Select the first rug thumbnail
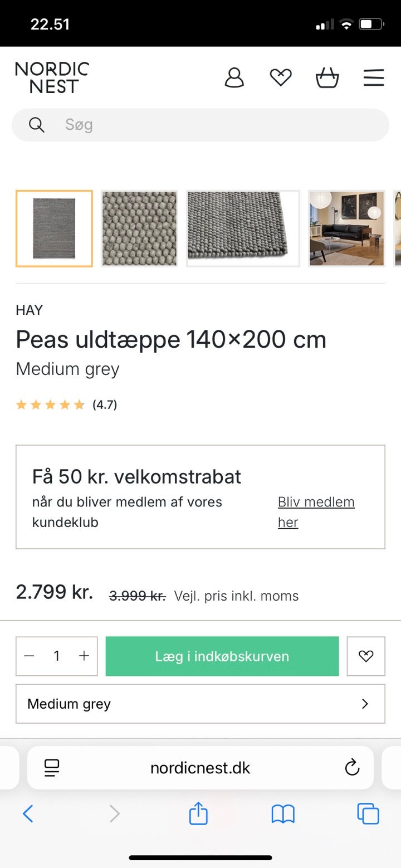This screenshot has height=868, width=401. point(54,228)
